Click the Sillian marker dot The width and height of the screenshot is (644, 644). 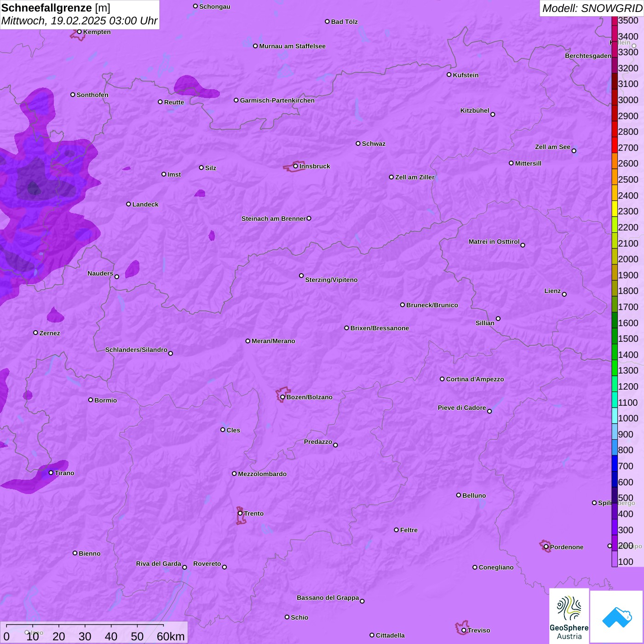tap(498, 318)
